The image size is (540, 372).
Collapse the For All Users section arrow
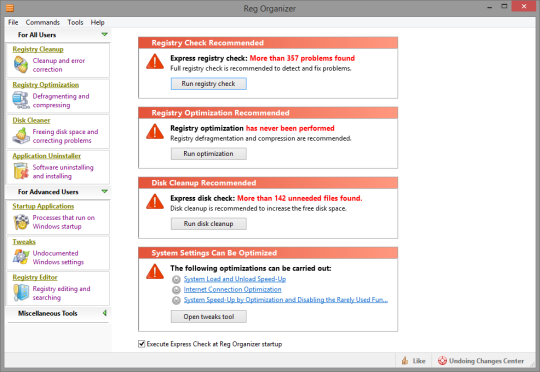(x=105, y=34)
